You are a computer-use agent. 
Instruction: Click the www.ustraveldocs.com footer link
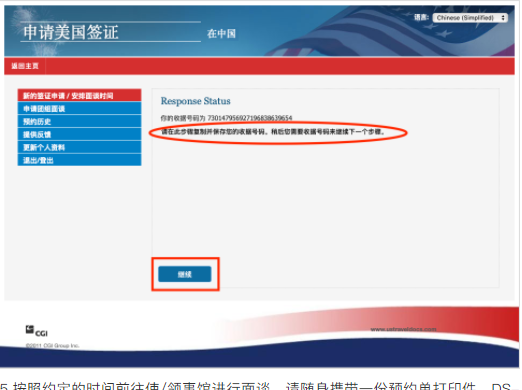pos(403,329)
